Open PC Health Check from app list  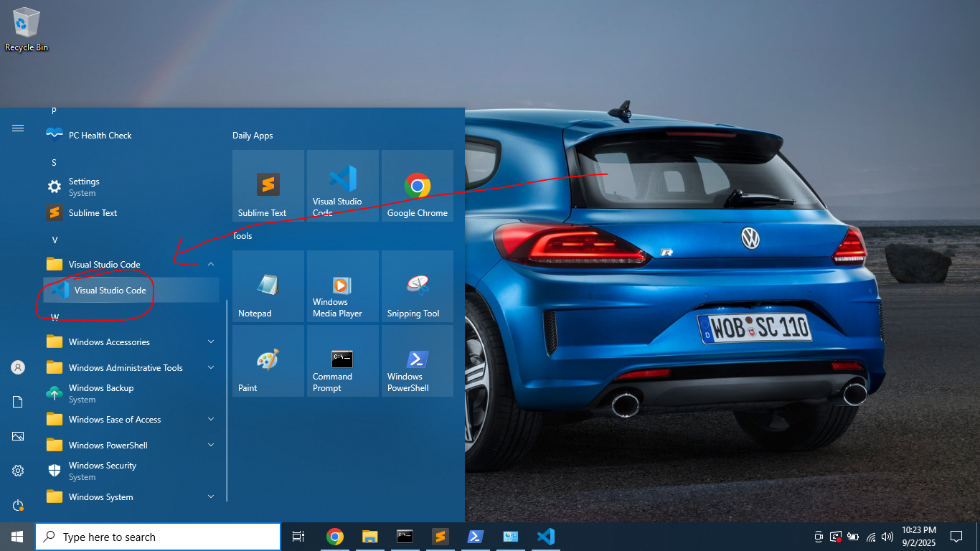[100, 136]
